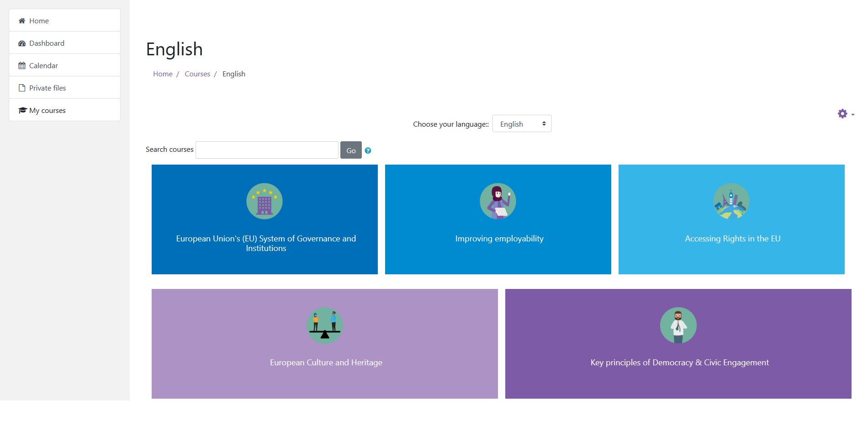Click the woman with paper employability icon

(498, 201)
